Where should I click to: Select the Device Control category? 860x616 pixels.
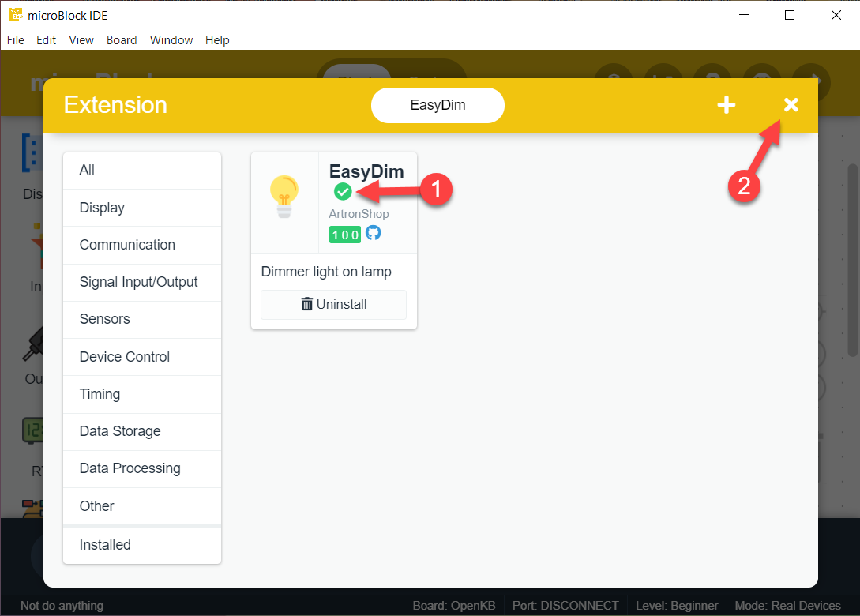(142, 357)
